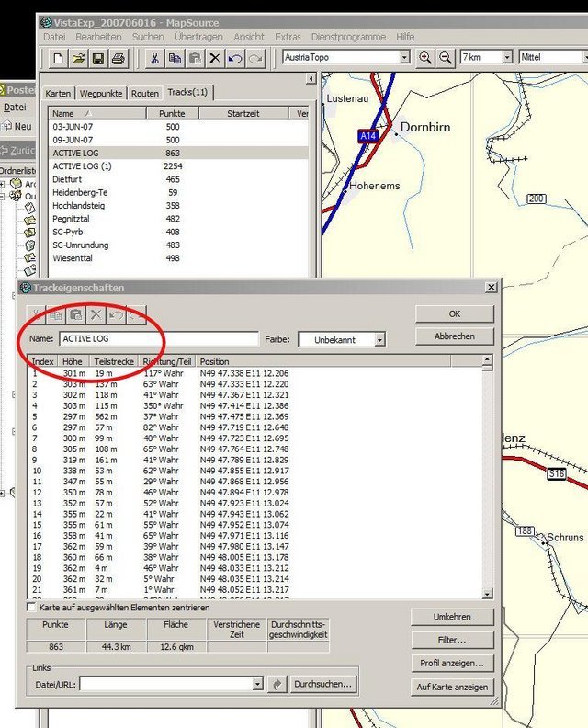Click the Undo arrow in main toolbar

pyautogui.click(x=235, y=58)
